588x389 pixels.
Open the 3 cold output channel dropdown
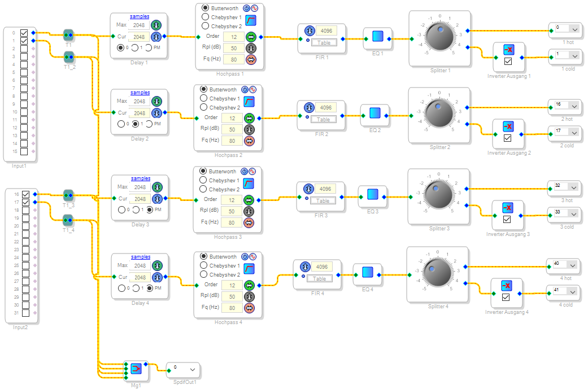coord(574,213)
